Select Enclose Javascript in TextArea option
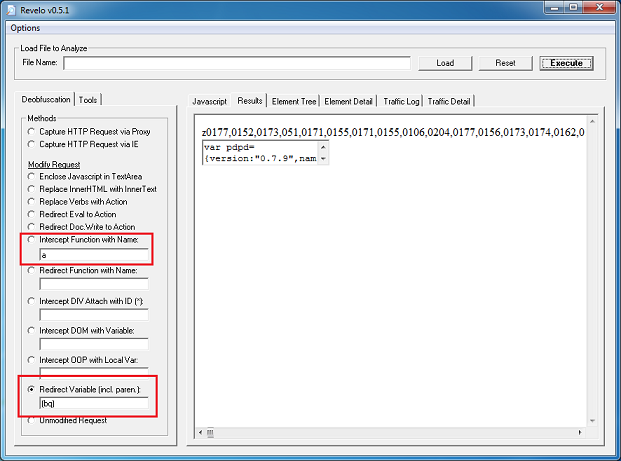Screen dimensions: 621x461 pyautogui.click(x=32, y=176)
